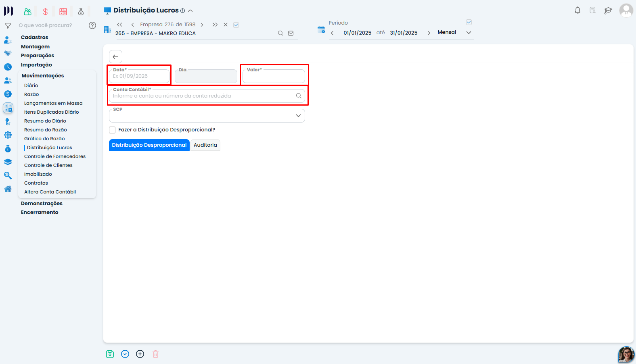Viewport: 636px width, 364px height.
Task: Toggle the checkbox above the Mensal selector
Action: pyautogui.click(x=469, y=22)
